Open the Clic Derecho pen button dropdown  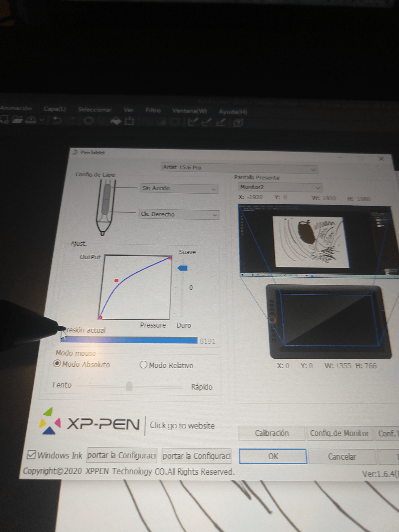(x=179, y=214)
